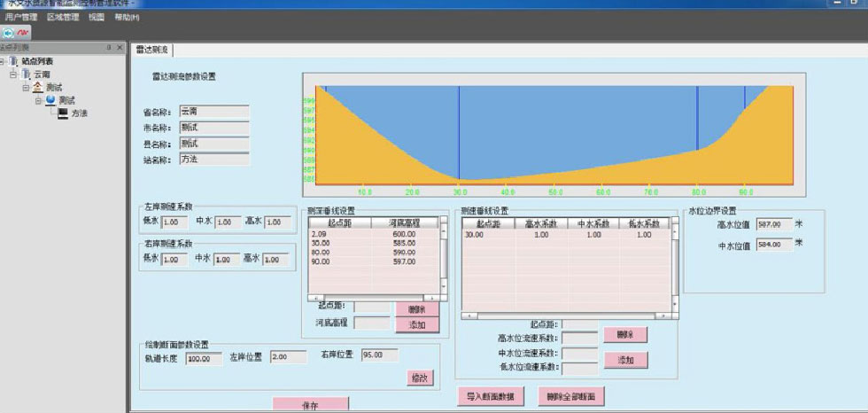Open the 视图 menu

click(x=97, y=17)
